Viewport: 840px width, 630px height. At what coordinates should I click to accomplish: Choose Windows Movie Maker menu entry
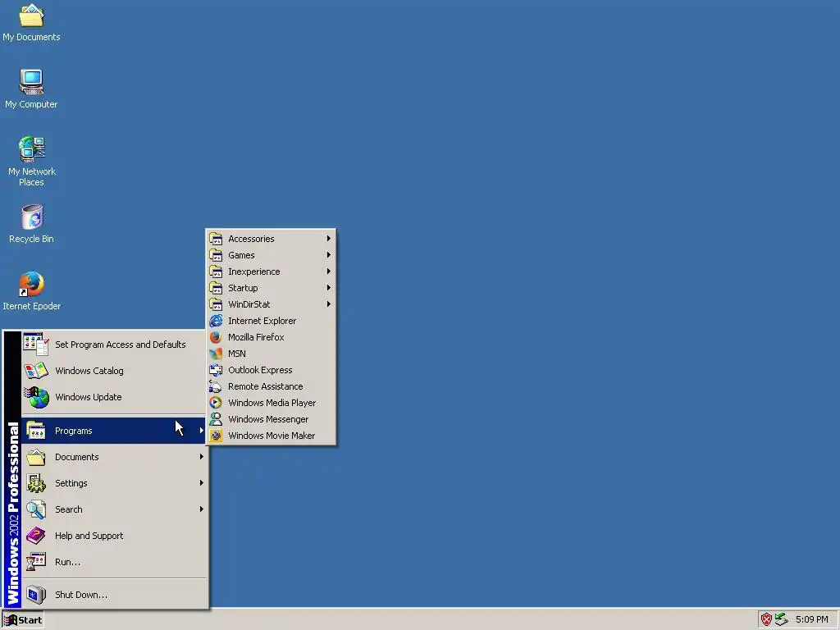pos(271,436)
